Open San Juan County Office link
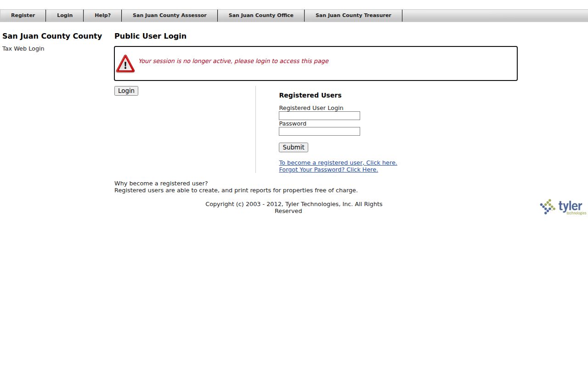The height and width of the screenshot is (368, 588). coord(261,16)
